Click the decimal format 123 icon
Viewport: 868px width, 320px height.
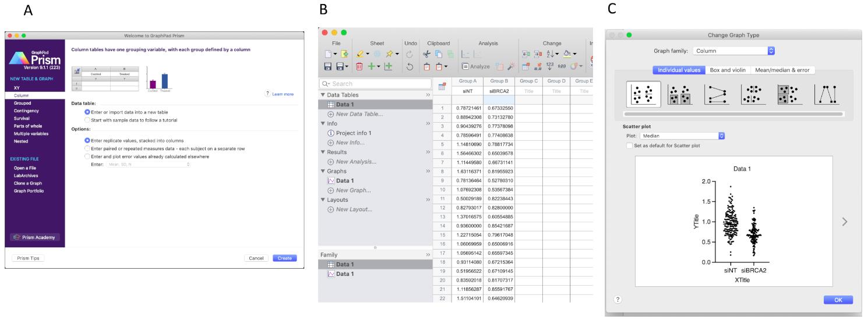549,66
